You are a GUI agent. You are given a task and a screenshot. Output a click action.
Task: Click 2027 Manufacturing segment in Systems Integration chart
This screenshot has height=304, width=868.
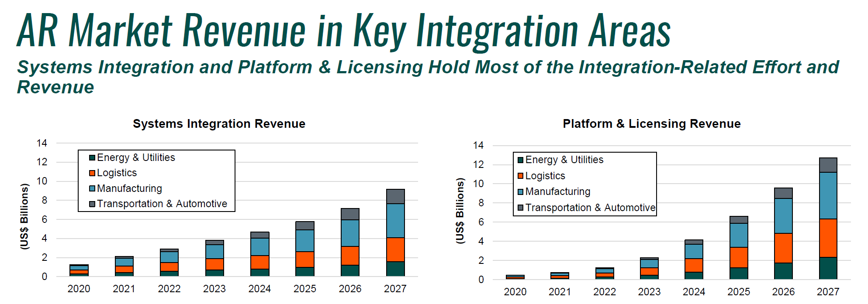point(395,221)
